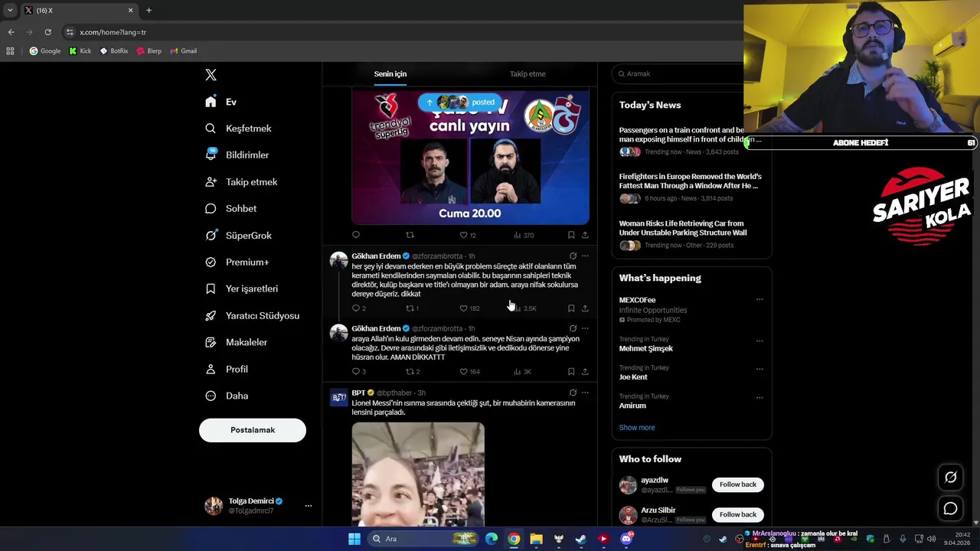Open account menu dots next to Tolga Demirci
980x551 pixels.
point(309,506)
